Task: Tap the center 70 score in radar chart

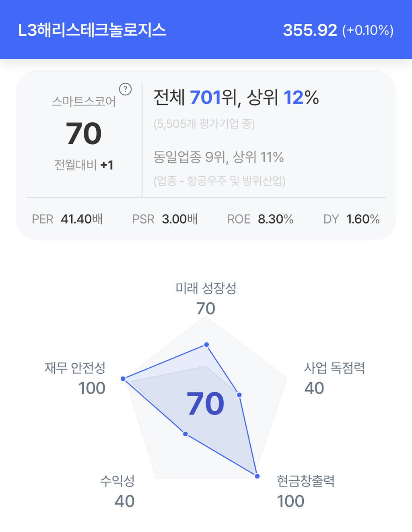Action: point(205,404)
